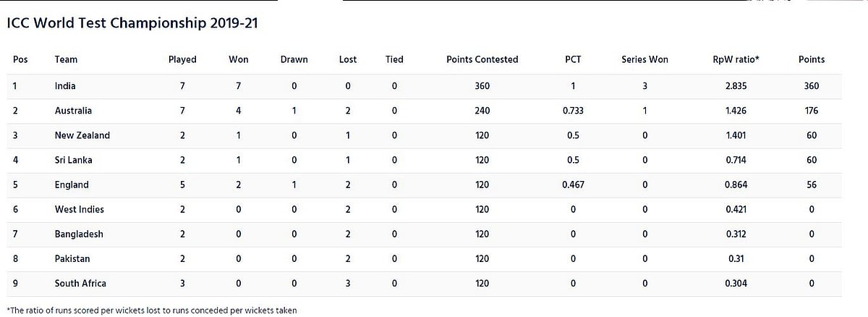Click the England team name
868x317 pixels.
(x=72, y=185)
